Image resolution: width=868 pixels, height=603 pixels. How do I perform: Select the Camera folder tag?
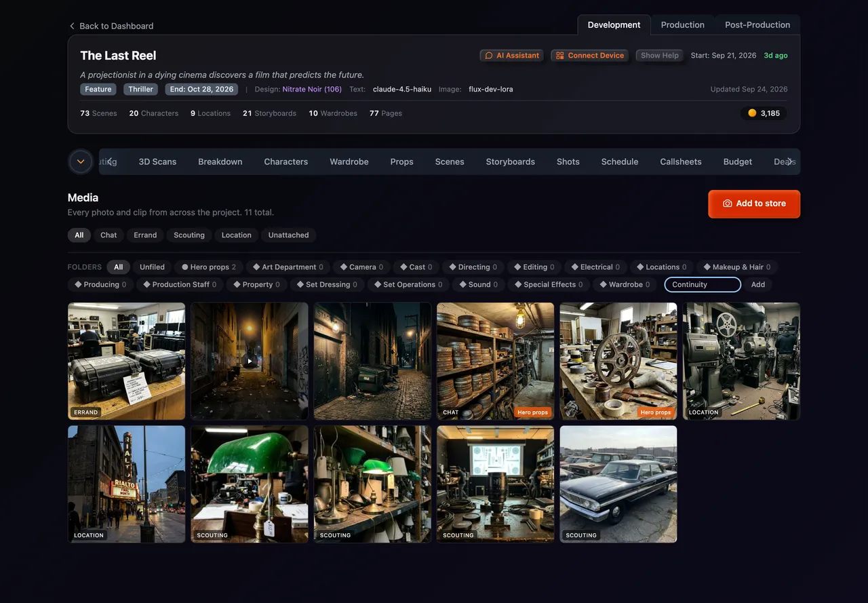361,267
